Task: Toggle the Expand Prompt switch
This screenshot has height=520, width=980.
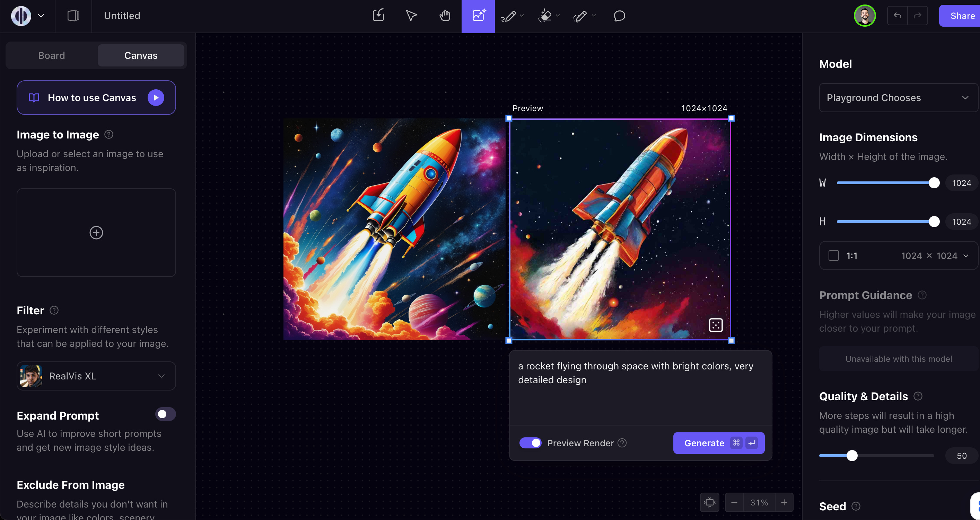Action: (165, 414)
